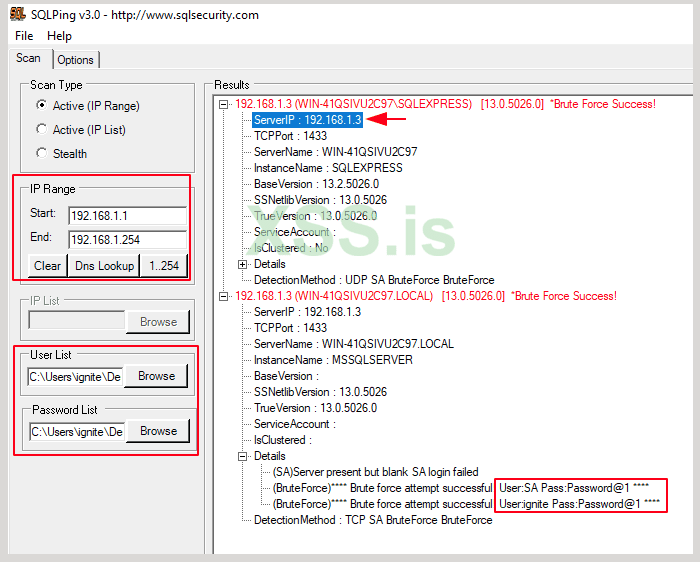This screenshot has height=562, width=700.
Task: Click the User List path field
Action: coord(75,377)
